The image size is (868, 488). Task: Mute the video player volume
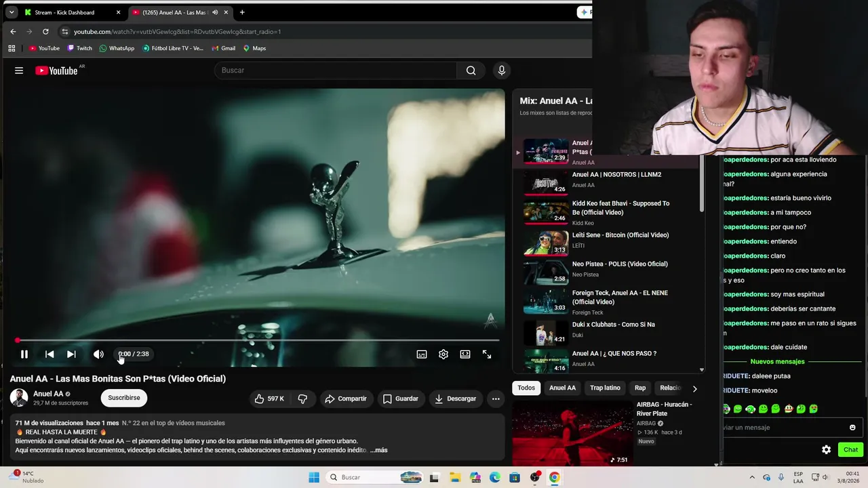pyautogui.click(x=98, y=354)
